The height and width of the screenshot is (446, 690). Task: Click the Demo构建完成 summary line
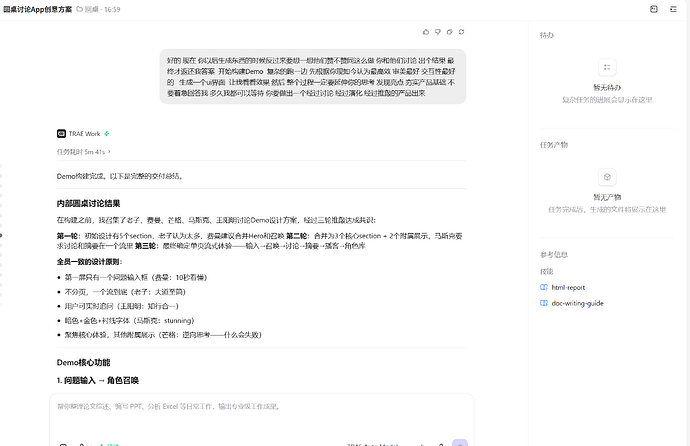pyautogui.click(x=120, y=176)
